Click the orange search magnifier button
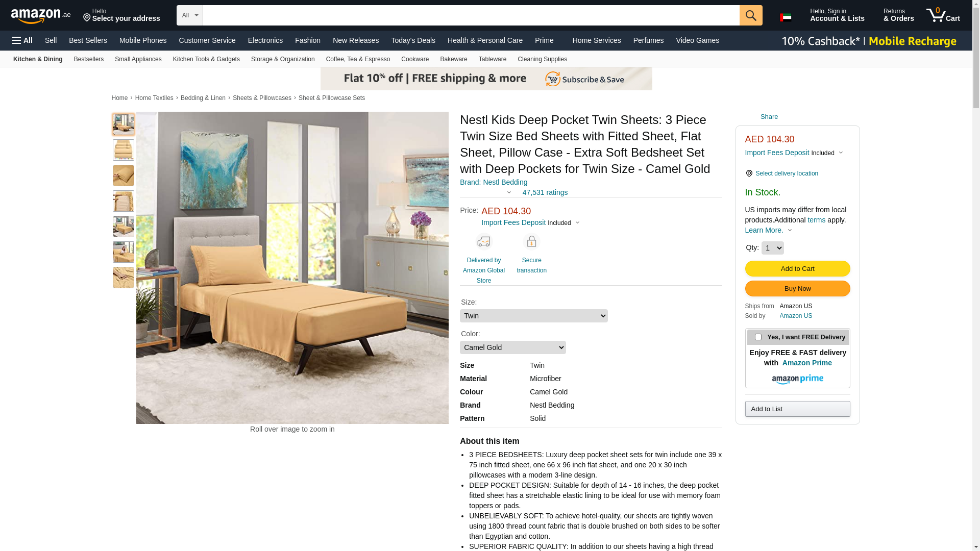 pos(751,15)
